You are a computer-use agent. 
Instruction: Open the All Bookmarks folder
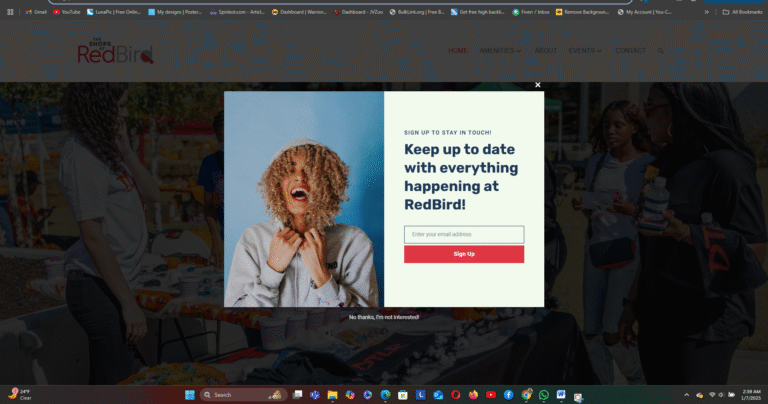(x=742, y=12)
